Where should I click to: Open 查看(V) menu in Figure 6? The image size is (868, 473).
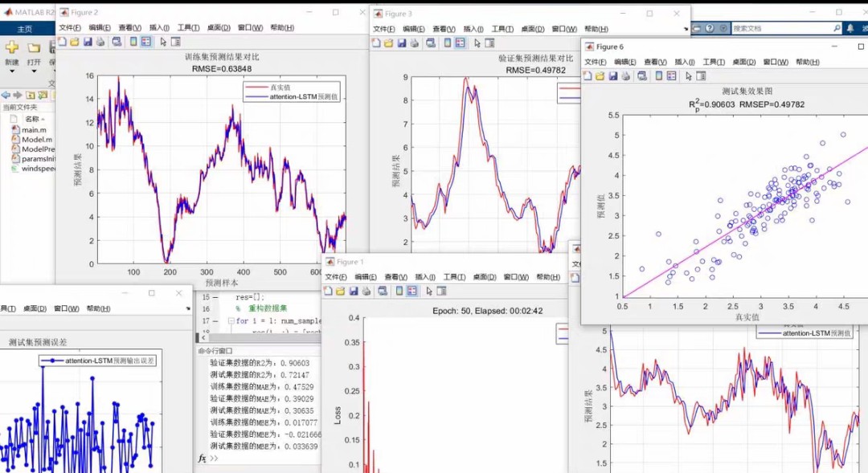pyautogui.click(x=656, y=62)
